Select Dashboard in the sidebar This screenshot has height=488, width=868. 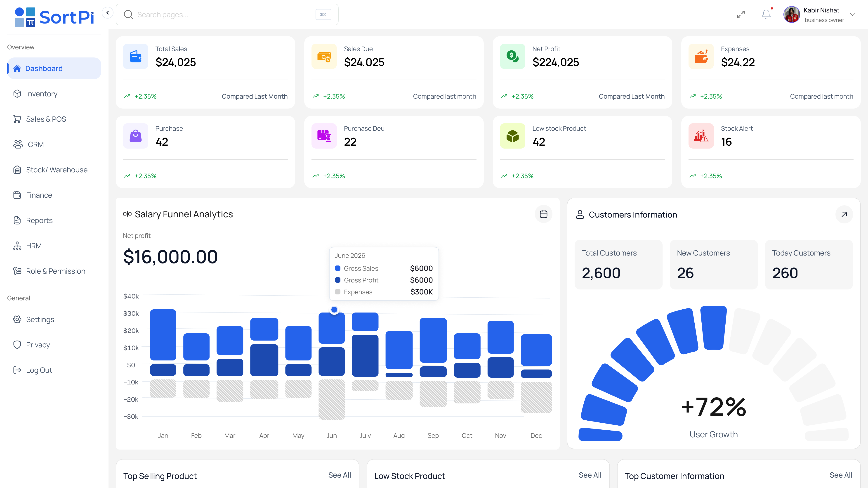pyautogui.click(x=54, y=69)
